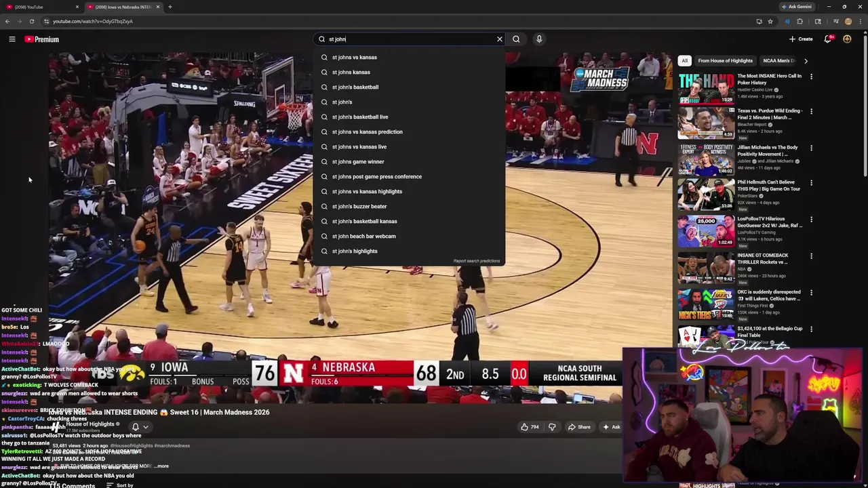Click the youtube.com address bar URL
868x488 pixels.
tap(93, 21)
